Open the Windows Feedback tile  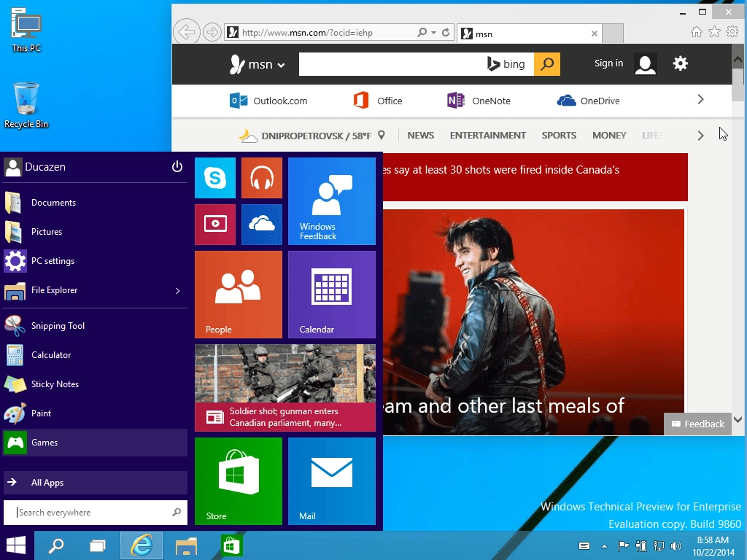point(332,201)
